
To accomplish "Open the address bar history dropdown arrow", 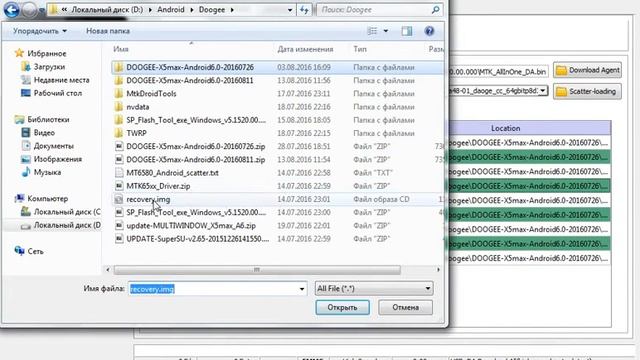I will (x=290, y=10).
